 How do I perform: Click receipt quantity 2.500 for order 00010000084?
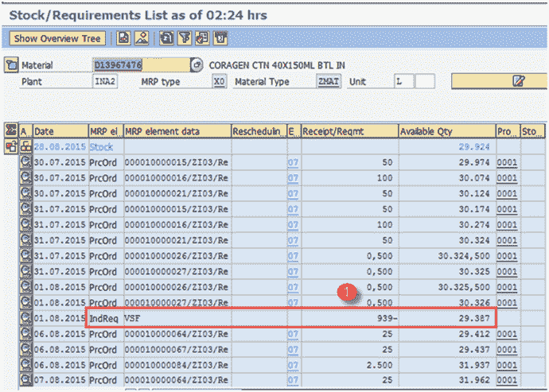[x=380, y=366]
